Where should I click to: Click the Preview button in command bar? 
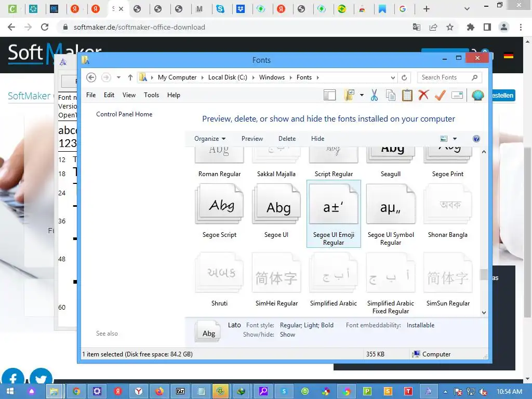252,139
